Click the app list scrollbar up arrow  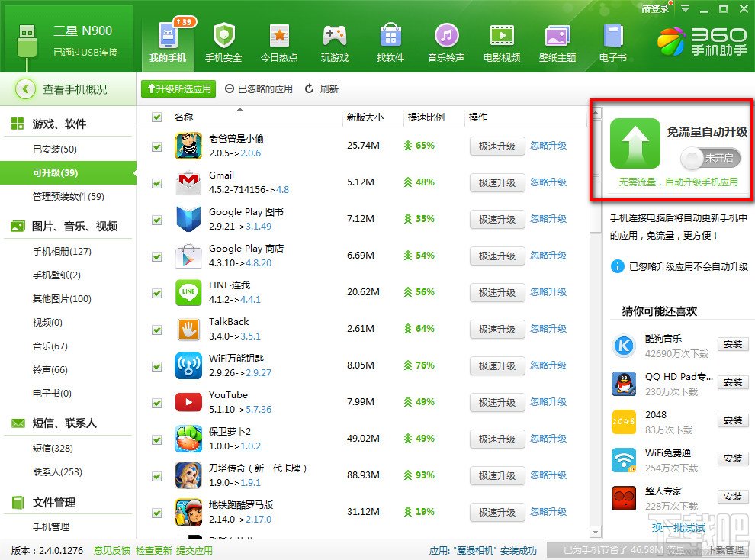tap(596, 113)
